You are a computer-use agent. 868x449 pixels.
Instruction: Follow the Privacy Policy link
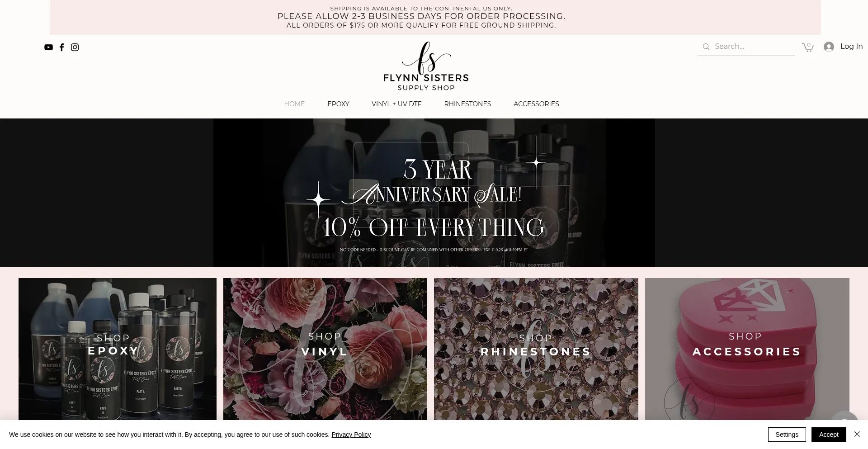351,435
